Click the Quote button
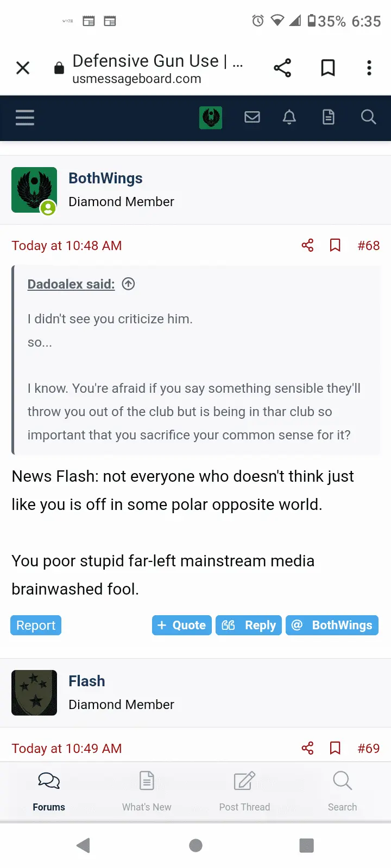This screenshot has width=391, height=868. click(182, 625)
